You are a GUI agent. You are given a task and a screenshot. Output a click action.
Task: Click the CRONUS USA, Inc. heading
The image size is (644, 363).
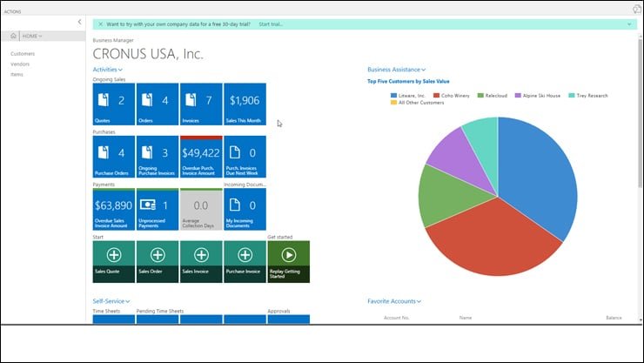point(148,54)
